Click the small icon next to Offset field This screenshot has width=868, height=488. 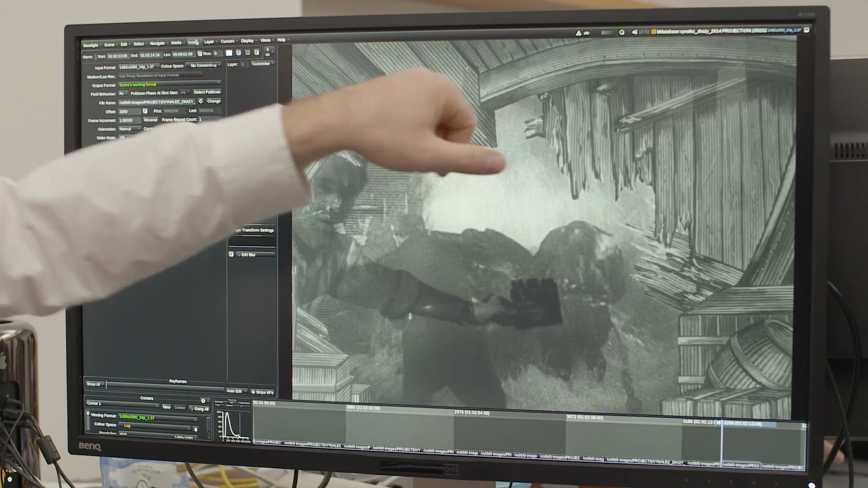click(145, 111)
